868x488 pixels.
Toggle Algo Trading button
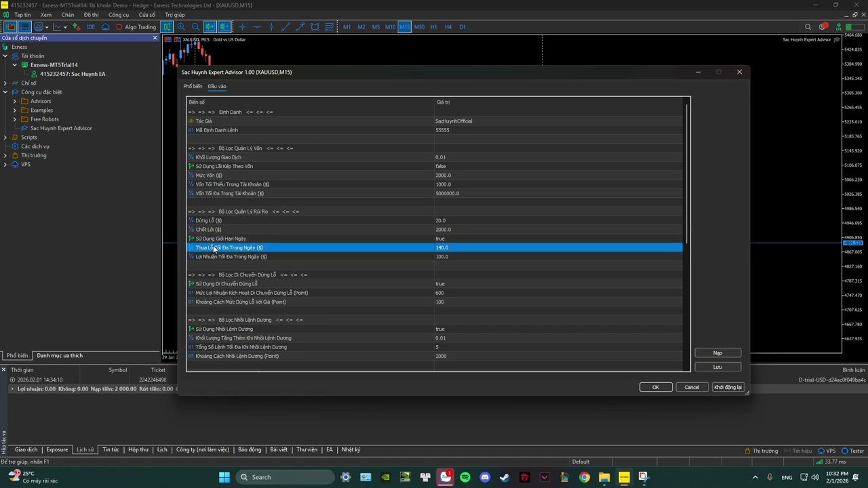(x=136, y=27)
